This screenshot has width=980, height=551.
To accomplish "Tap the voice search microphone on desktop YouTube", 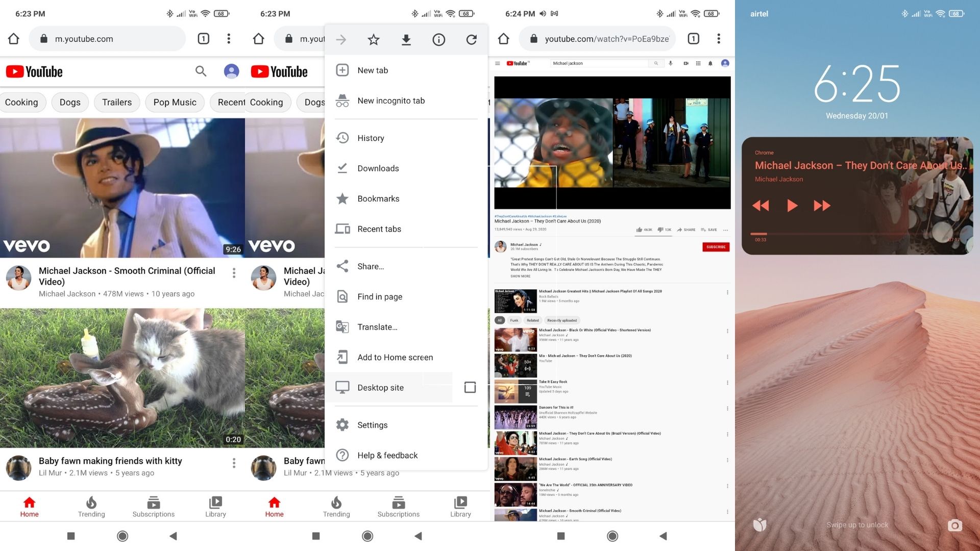I will pyautogui.click(x=671, y=63).
